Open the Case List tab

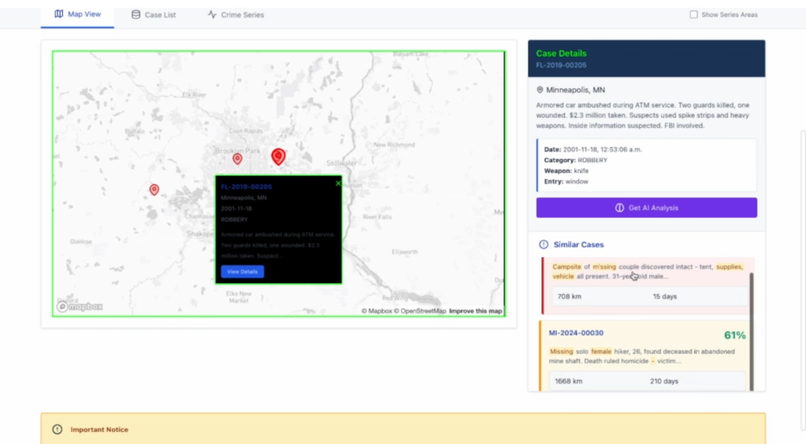coord(153,15)
